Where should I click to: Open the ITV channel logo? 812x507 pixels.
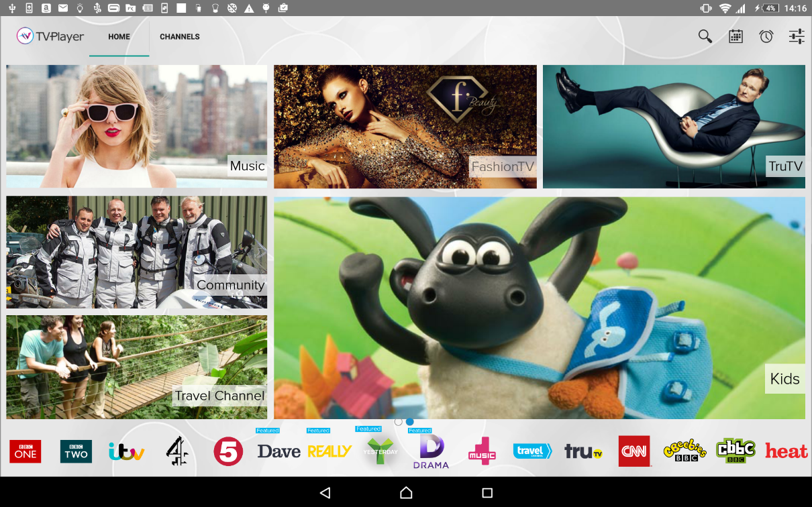click(x=127, y=451)
